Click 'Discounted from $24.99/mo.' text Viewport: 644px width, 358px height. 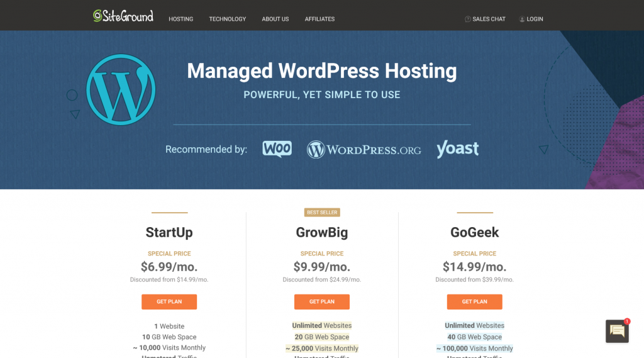pos(322,279)
